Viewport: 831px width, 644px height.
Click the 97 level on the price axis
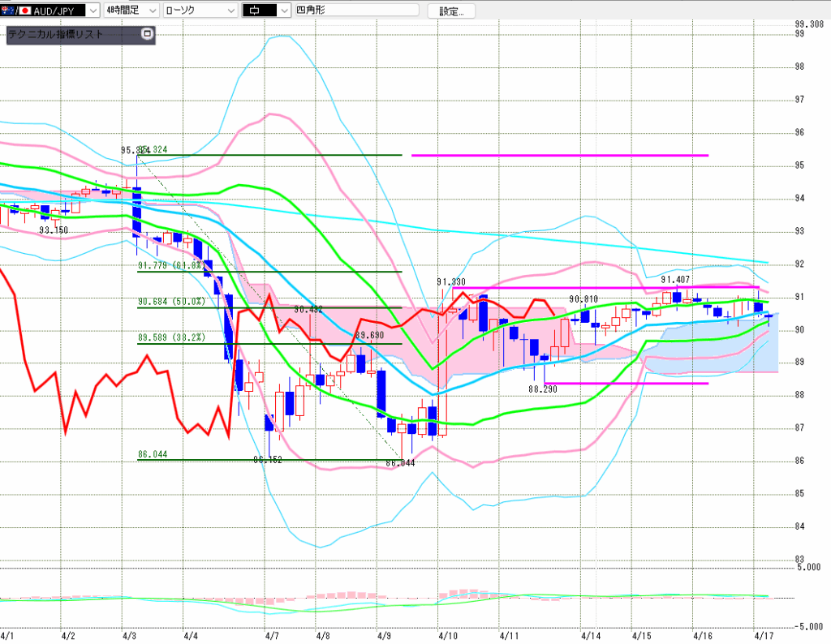point(799,99)
